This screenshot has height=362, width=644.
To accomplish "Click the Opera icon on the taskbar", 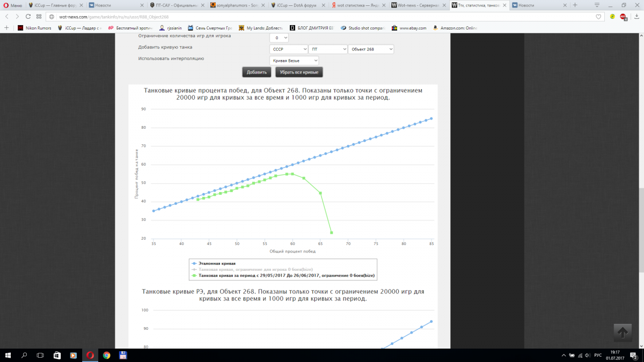I will click(x=90, y=355).
